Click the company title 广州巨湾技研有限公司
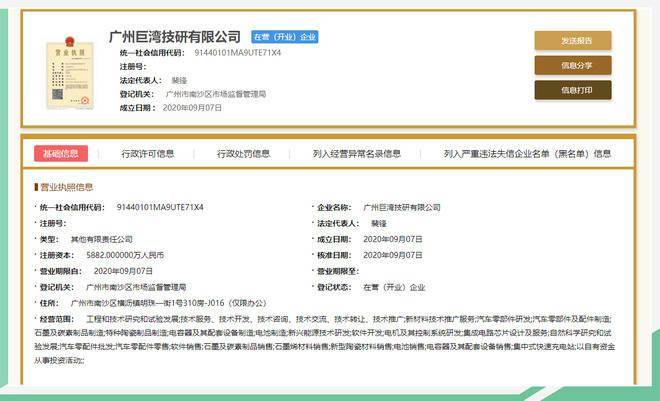The image size is (660, 401). (175, 37)
